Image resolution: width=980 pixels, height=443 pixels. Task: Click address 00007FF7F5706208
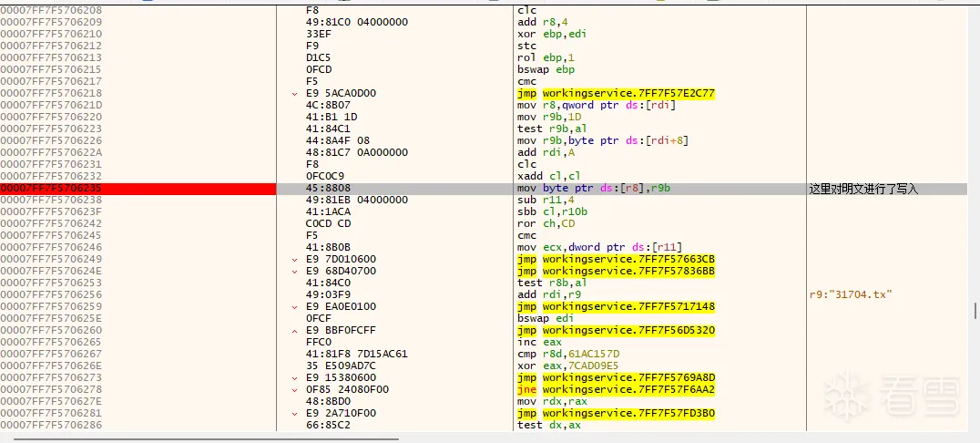[x=51, y=11]
